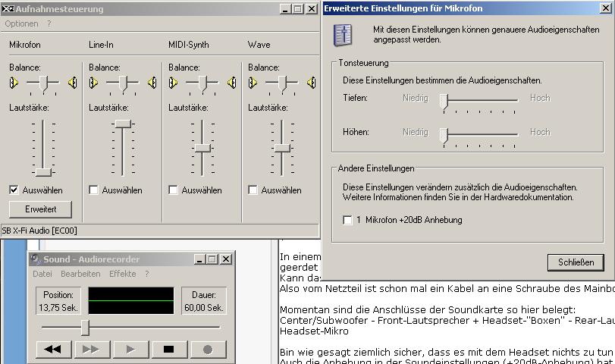Click the Line-In column heading

(x=101, y=45)
